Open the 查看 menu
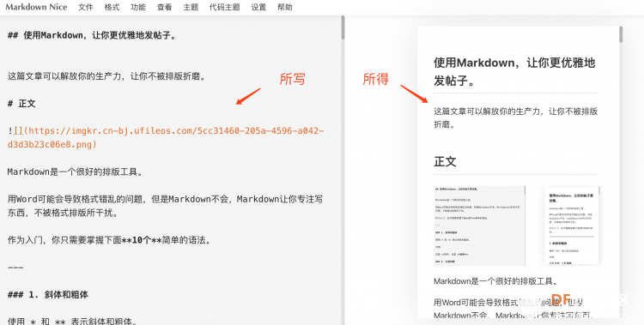The image size is (644, 325). (164, 8)
